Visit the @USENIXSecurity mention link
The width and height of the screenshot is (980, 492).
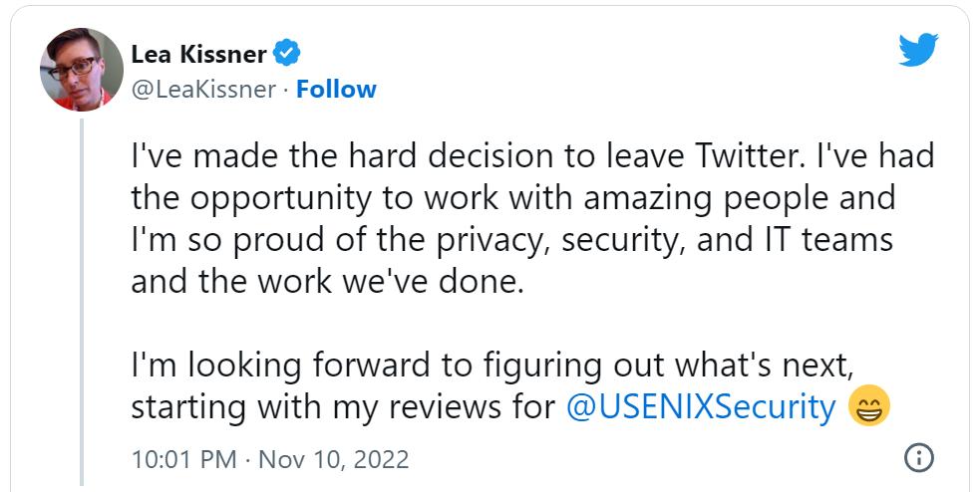coord(700,407)
